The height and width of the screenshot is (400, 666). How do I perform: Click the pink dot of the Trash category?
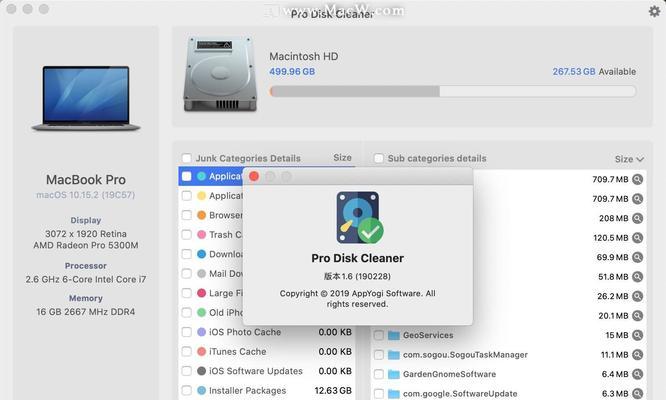pos(202,235)
